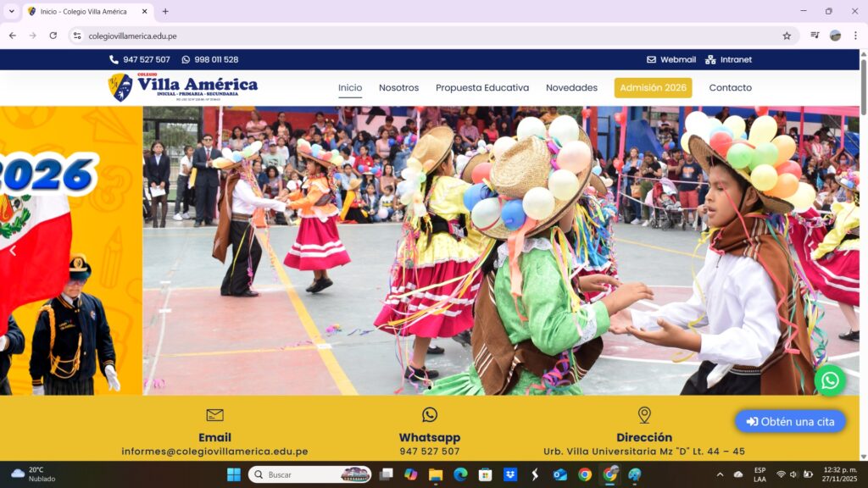
Task: Click the envelope icon above Email
Action: coord(214,415)
